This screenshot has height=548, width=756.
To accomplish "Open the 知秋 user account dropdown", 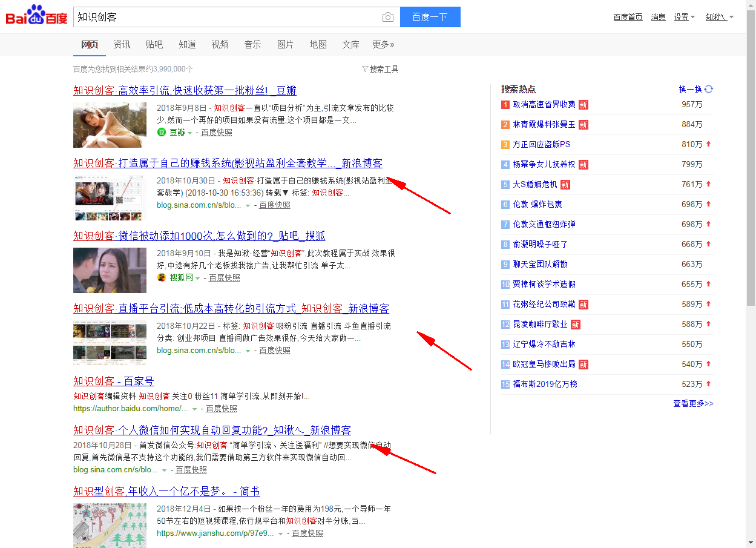I will (720, 17).
